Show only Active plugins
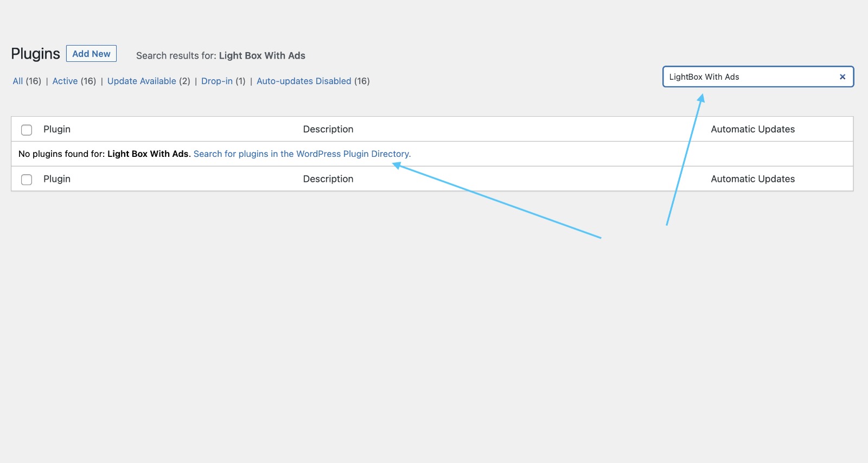The height and width of the screenshot is (463, 868). 65,81
